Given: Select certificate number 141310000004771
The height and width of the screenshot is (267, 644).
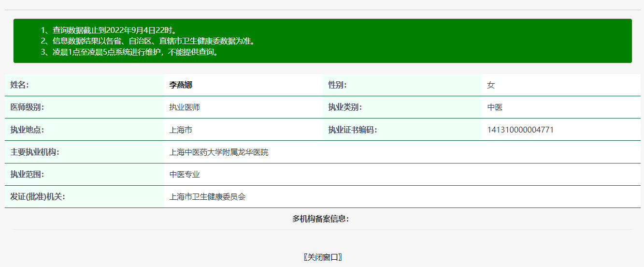Looking at the screenshot, I should 520,130.
